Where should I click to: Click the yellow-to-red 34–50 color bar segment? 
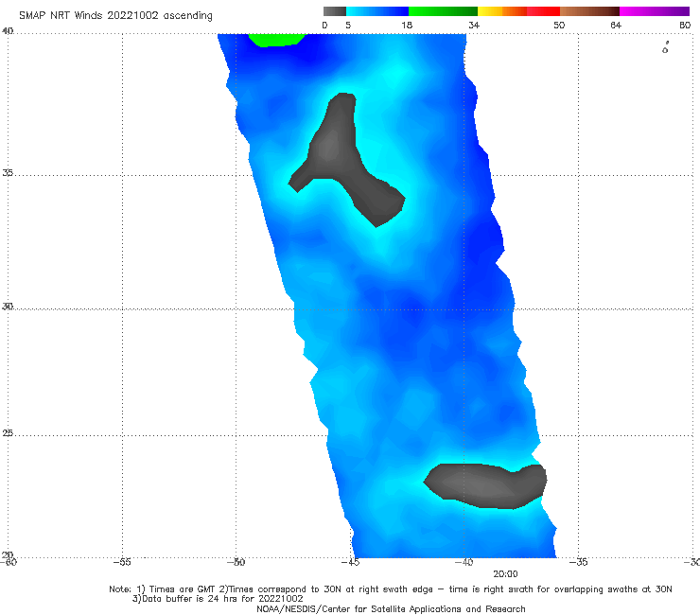click(x=518, y=11)
